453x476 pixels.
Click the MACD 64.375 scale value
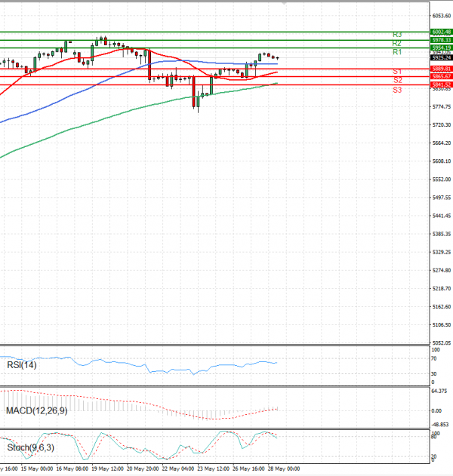coord(439,392)
